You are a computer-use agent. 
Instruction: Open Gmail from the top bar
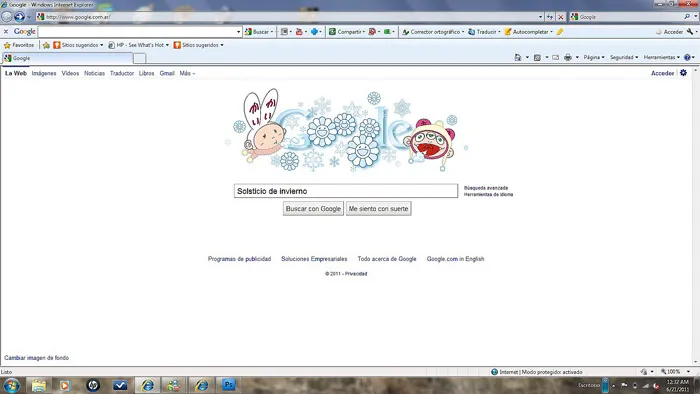pyautogui.click(x=167, y=73)
